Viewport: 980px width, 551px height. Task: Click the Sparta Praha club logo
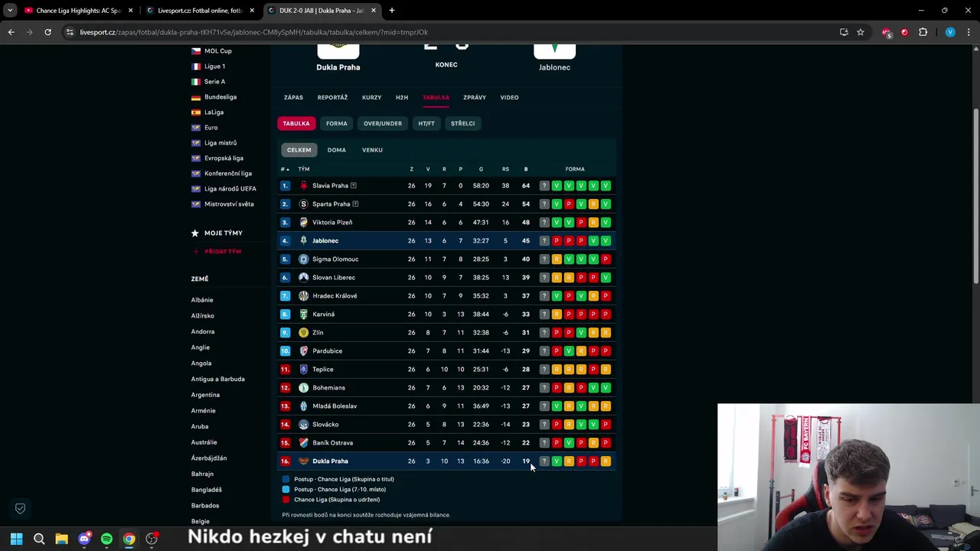click(x=303, y=204)
